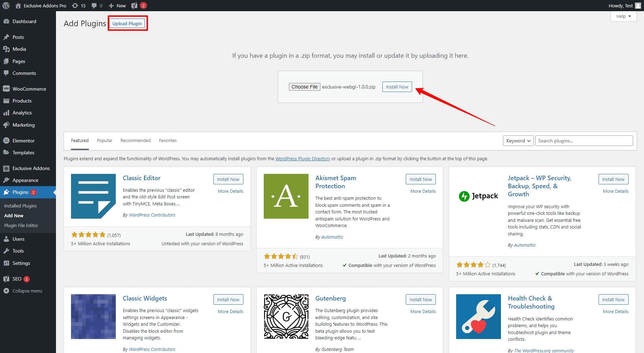Install the Classic Widgets plugin
Image resolution: width=644 pixels, height=353 pixels.
228,299
